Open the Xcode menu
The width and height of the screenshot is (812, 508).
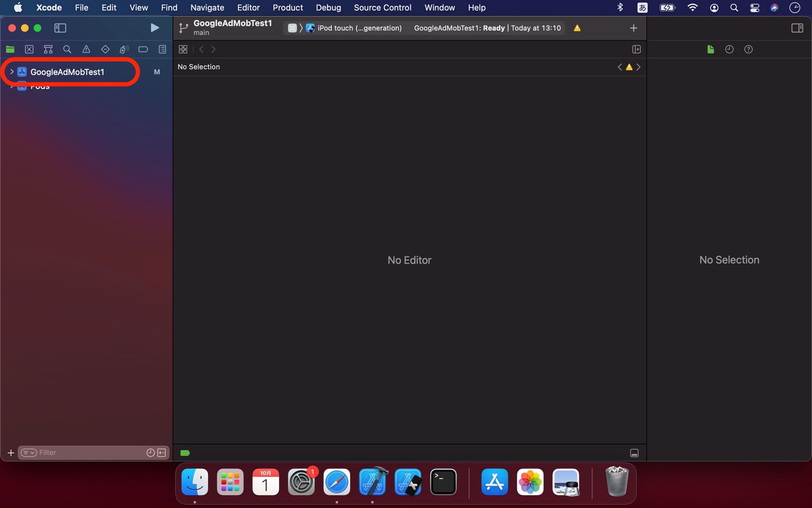(49, 8)
